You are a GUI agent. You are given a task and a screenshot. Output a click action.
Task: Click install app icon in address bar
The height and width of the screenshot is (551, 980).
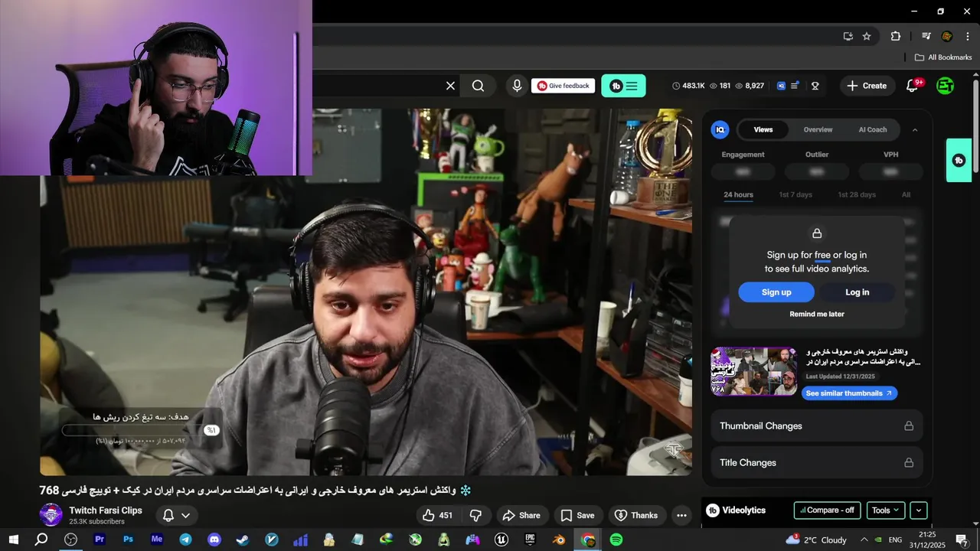tap(848, 36)
